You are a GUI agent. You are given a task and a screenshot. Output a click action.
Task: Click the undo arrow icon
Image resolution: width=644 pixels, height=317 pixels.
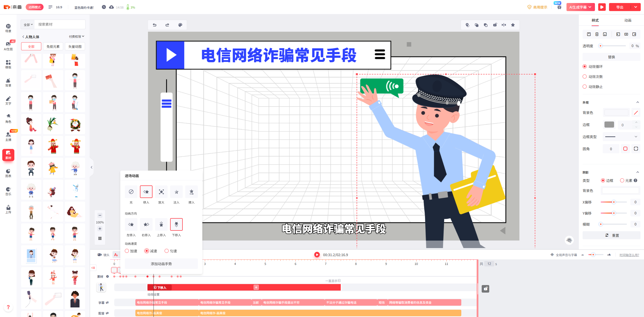[x=155, y=25]
